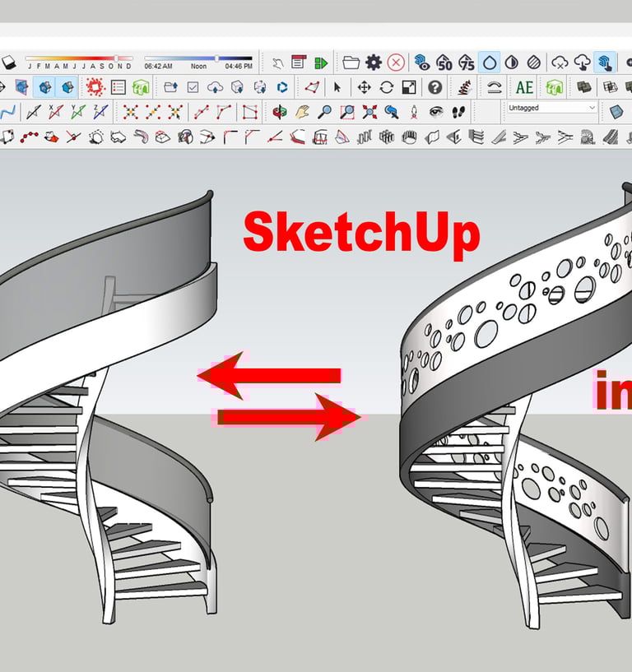Click the blue tilted box icon
Viewport: 632px width, 672px height.
point(616,113)
